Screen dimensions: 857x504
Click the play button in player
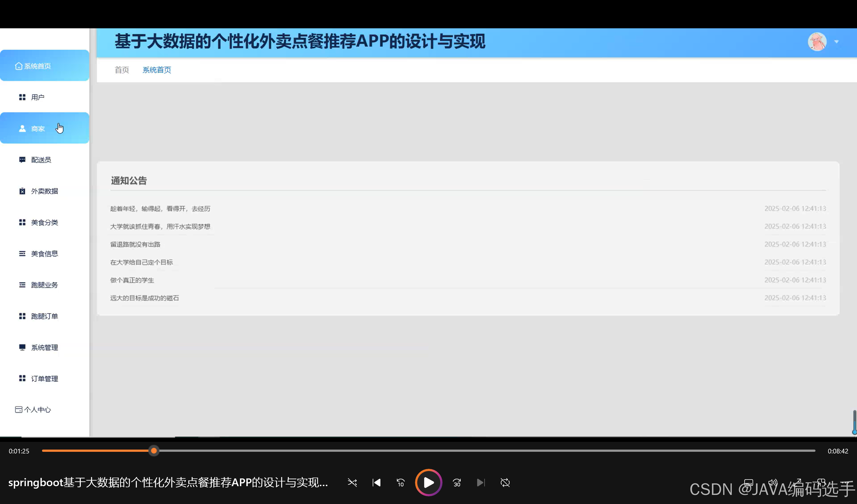click(x=428, y=482)
